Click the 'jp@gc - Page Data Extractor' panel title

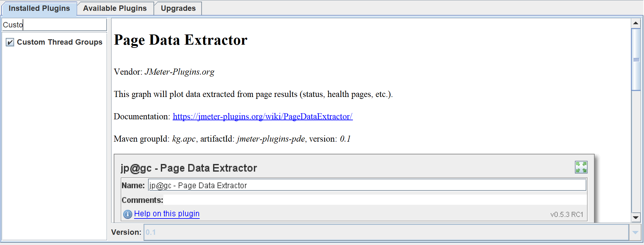point(189,168)
